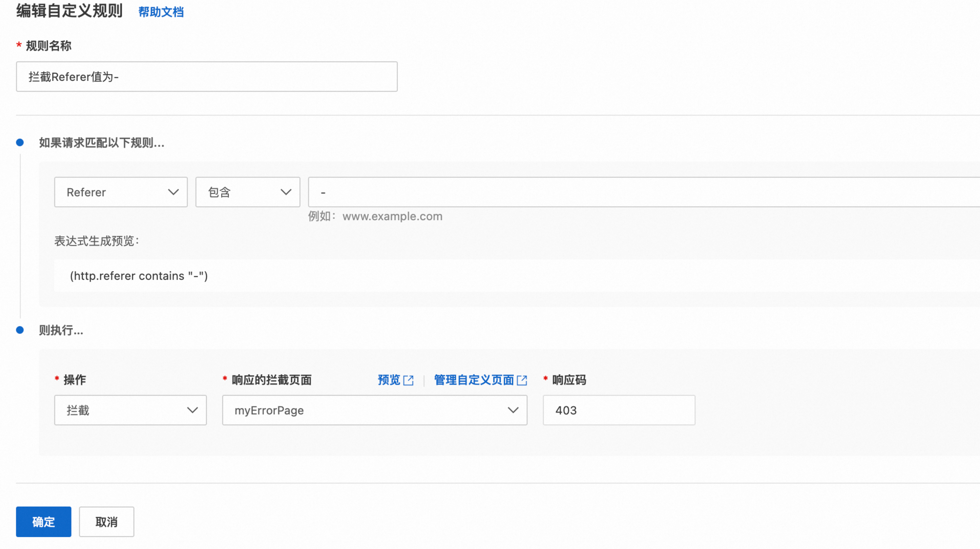
Task: Click the 响应码 field showing 403
Action: click(619, 410)
